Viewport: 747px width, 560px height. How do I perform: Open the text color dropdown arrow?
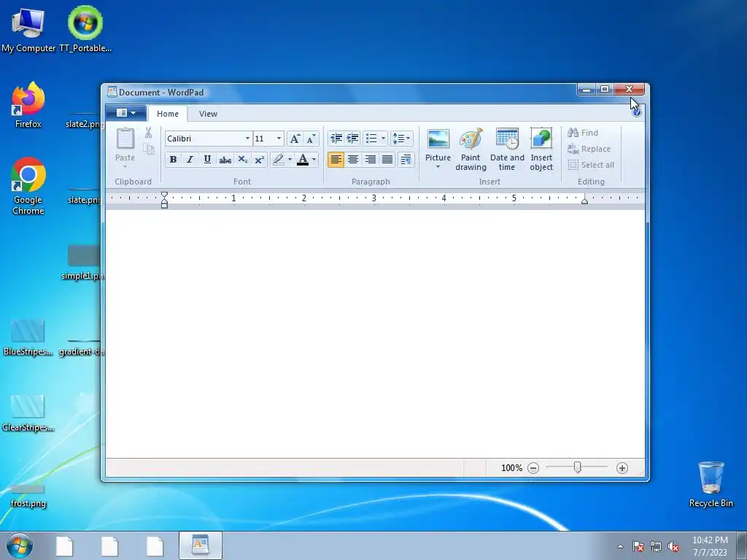click(x=314, y=160)
